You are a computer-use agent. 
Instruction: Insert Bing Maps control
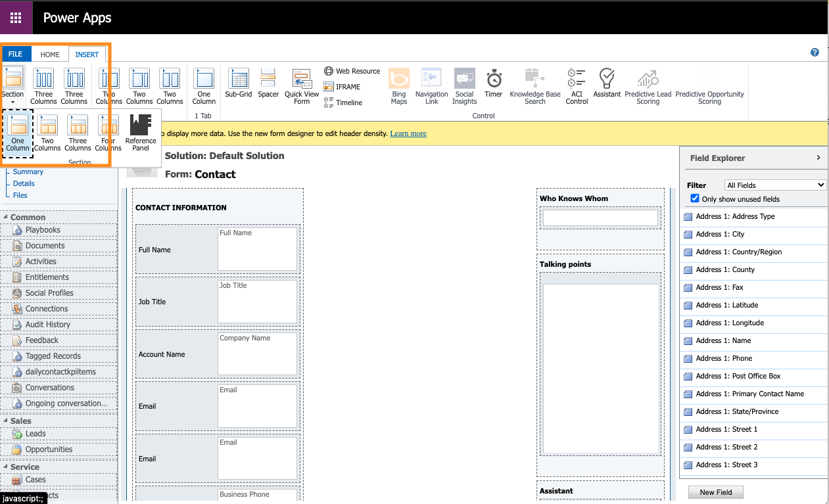(399, 87)
